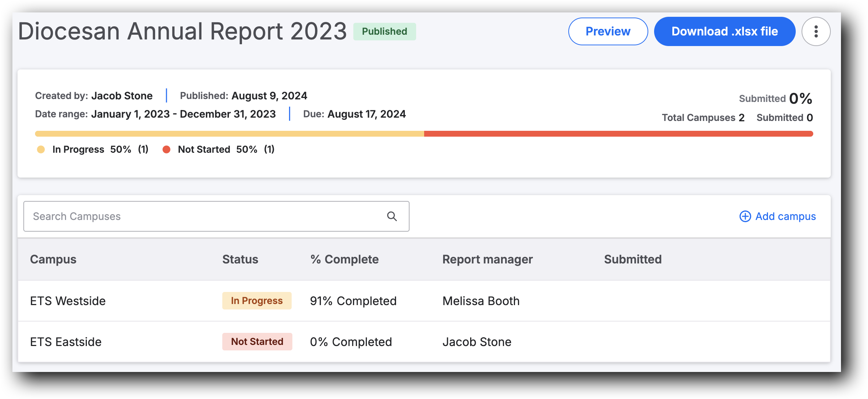Open the three-dot overflow menu

pyautogui.click(x=816, y=31)
